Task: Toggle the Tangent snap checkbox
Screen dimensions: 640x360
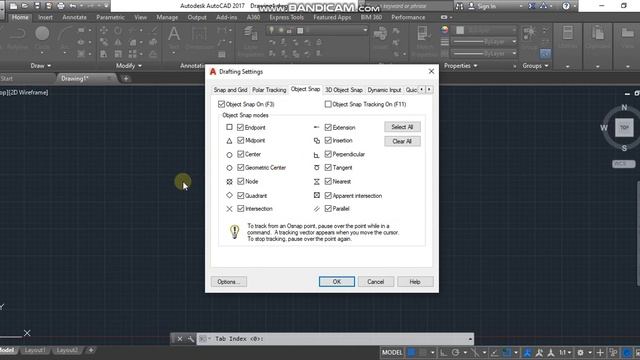Action: pos(328,167)
